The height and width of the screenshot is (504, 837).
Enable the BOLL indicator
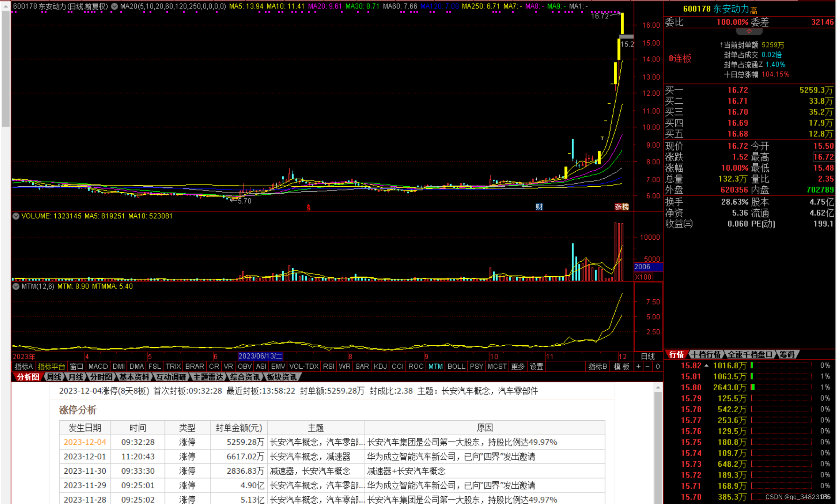(456, 366)
